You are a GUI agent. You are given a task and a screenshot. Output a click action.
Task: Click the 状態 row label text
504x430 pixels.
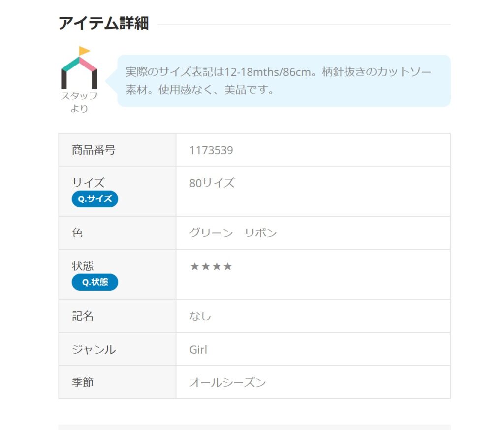83,266
